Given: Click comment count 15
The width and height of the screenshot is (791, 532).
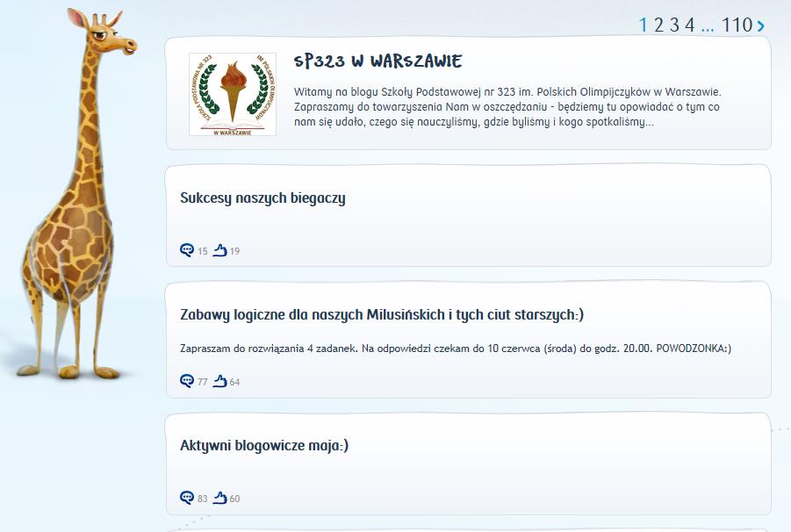Looking at the screenshot, I should [x=203, y=251].
